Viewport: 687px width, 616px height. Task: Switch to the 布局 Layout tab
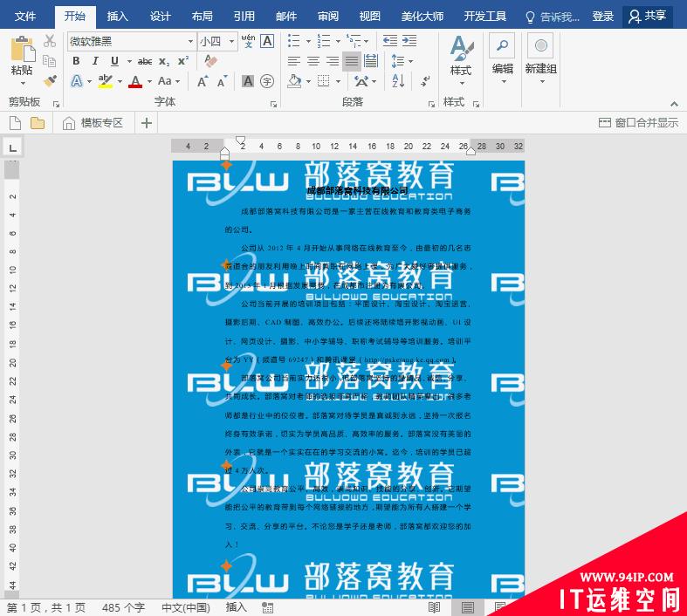tap(202, 17)
